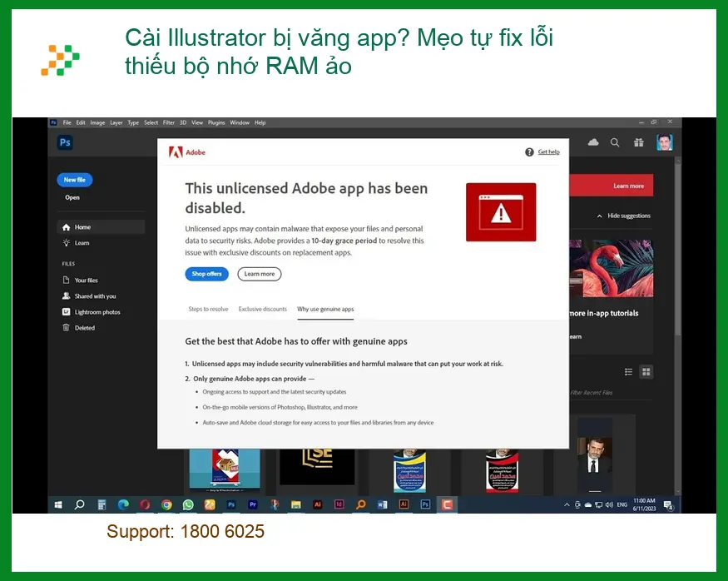
Task: Open Premiere Pro from the taskbar
Action: pos(253,504)
